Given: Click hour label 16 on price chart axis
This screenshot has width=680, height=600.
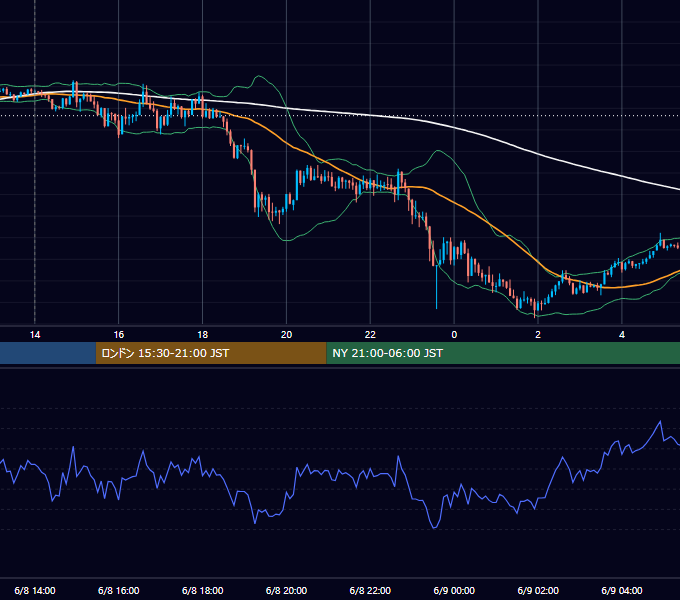Looking at the screenshot, I should (118, 335).
